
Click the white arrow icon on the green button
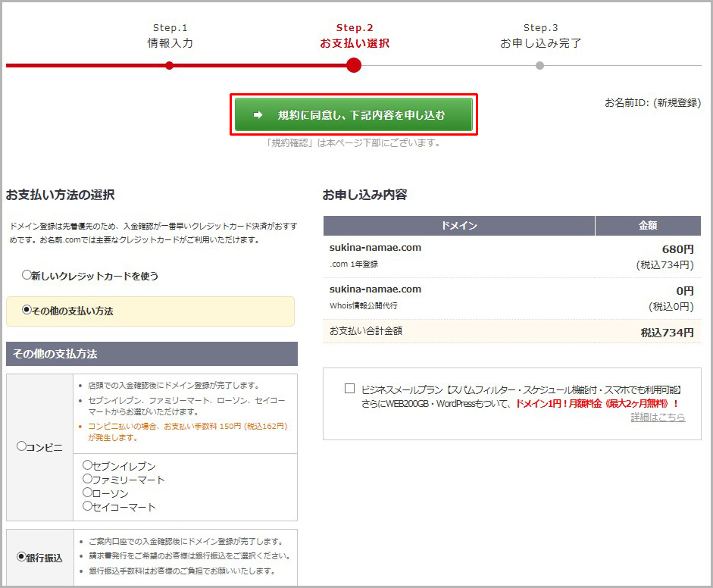(258, 115)
